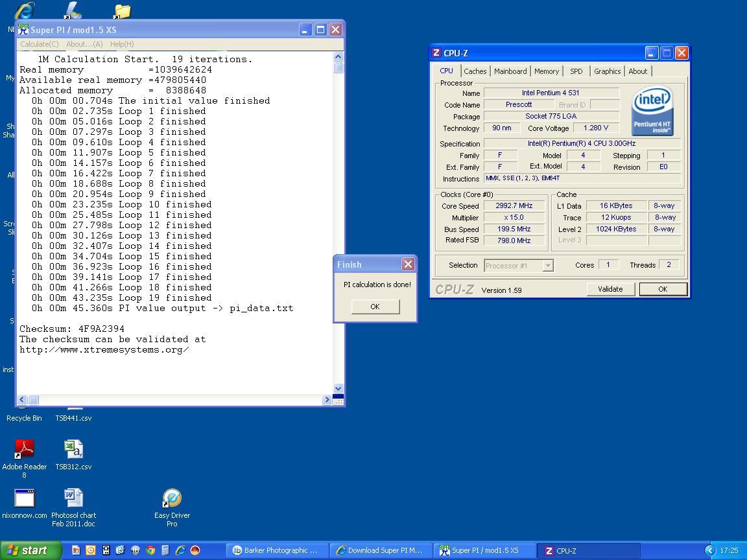Screen dimensions: 747x560
Task: Open the About...(A) menu in Super PI
Action: click(84, 44)
